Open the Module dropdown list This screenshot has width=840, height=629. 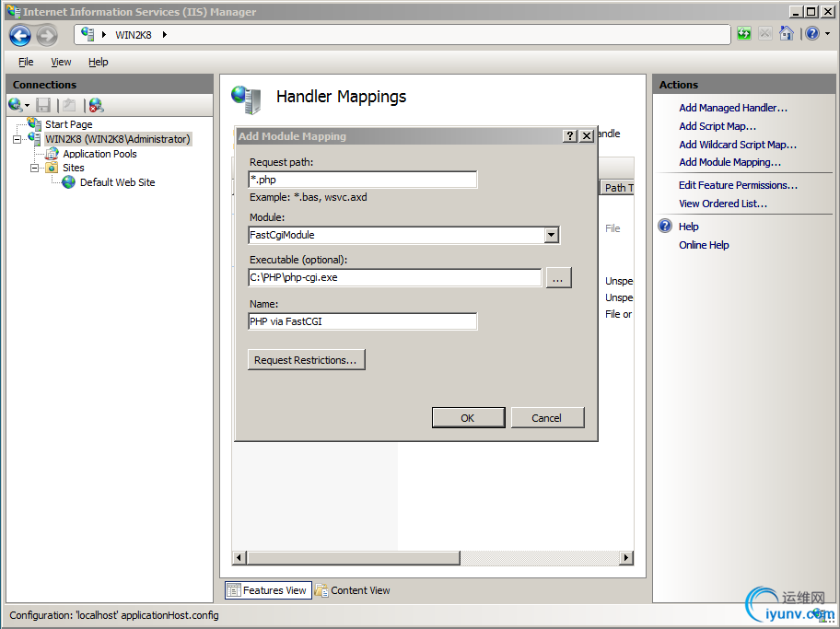[x=551, y=235]
